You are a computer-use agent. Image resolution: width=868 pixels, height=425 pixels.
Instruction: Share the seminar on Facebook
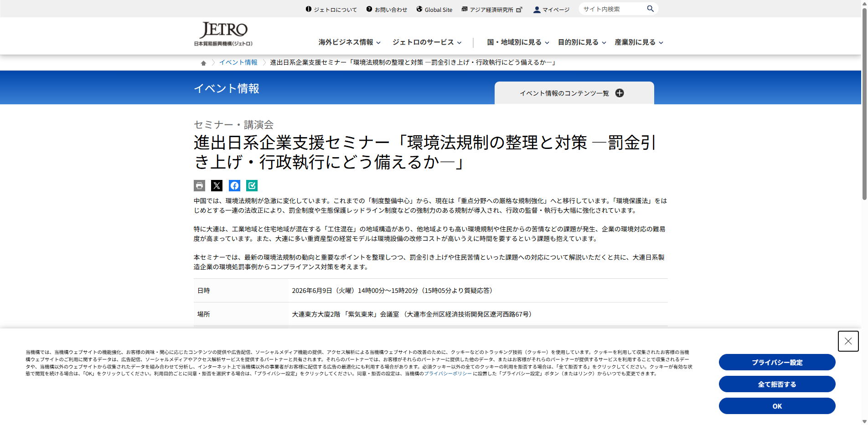pos(234,185)
